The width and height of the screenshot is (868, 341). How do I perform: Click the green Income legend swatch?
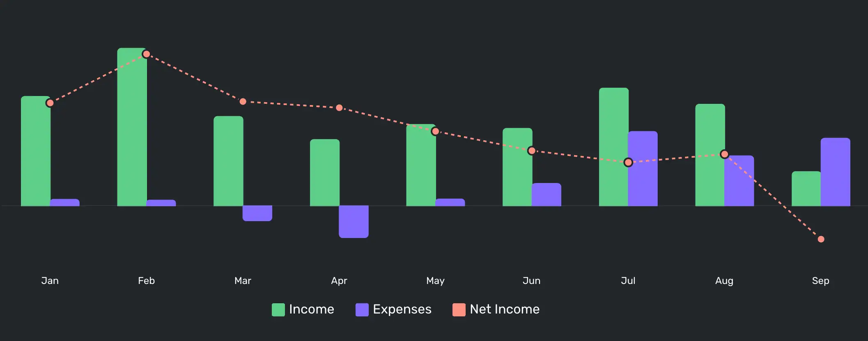(278, 310)
